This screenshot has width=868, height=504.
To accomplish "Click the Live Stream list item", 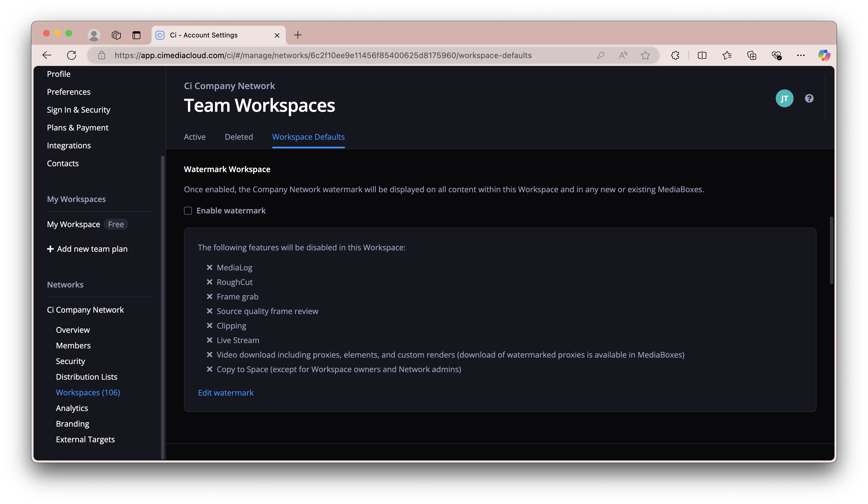I will point(238,340).
